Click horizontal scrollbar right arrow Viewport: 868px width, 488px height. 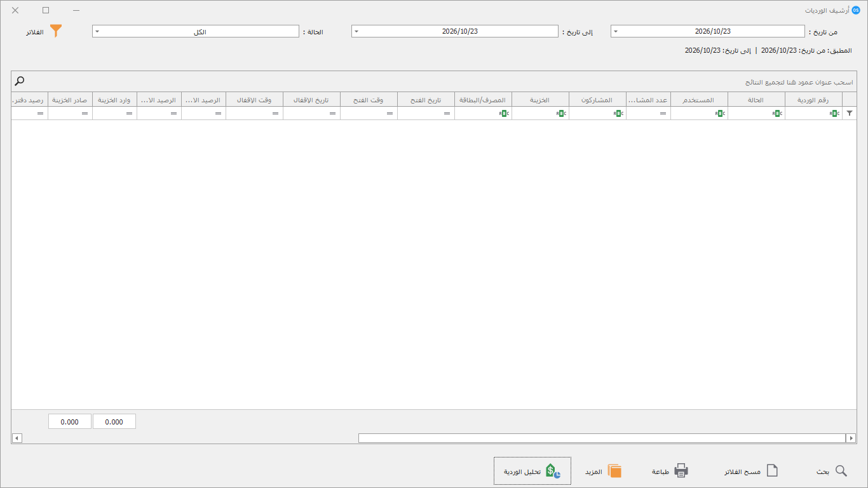pyautogui.click(x=850, y=438)
